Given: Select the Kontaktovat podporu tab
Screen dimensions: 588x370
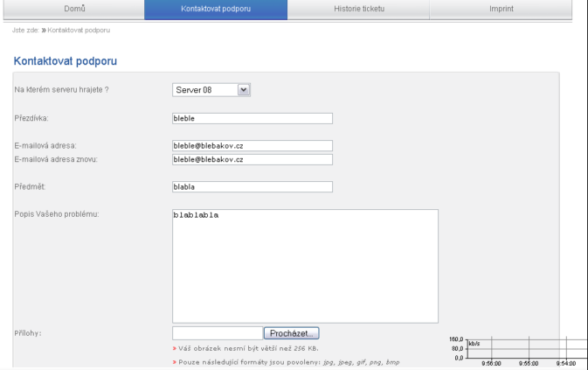Looking at the screenshot, I should click(x=216, y=9).
